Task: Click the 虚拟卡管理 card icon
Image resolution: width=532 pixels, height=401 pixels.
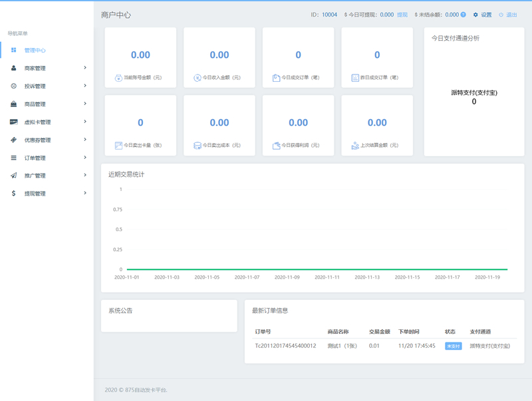Action: (14, 122)
